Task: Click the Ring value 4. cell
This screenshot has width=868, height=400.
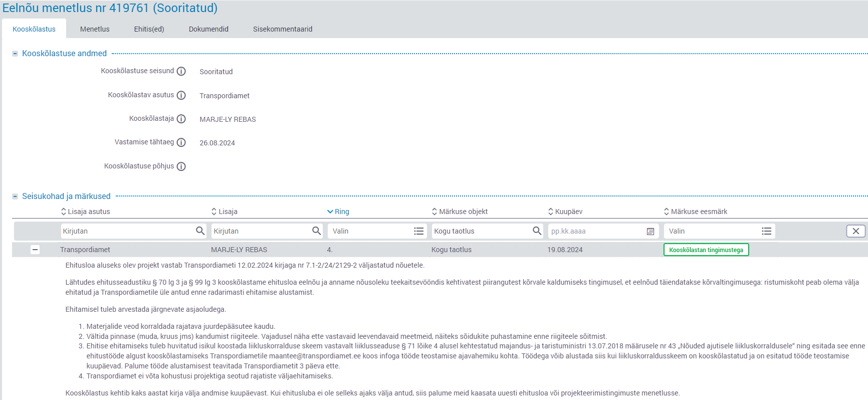Action: pyautogui.click(x=330, y=250)
